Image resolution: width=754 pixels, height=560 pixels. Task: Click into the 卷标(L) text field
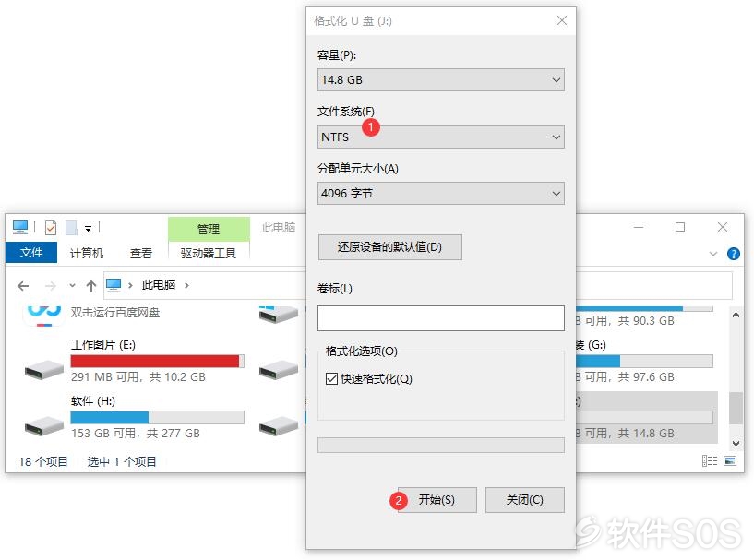pyautogui.click(x=441, y=318)
